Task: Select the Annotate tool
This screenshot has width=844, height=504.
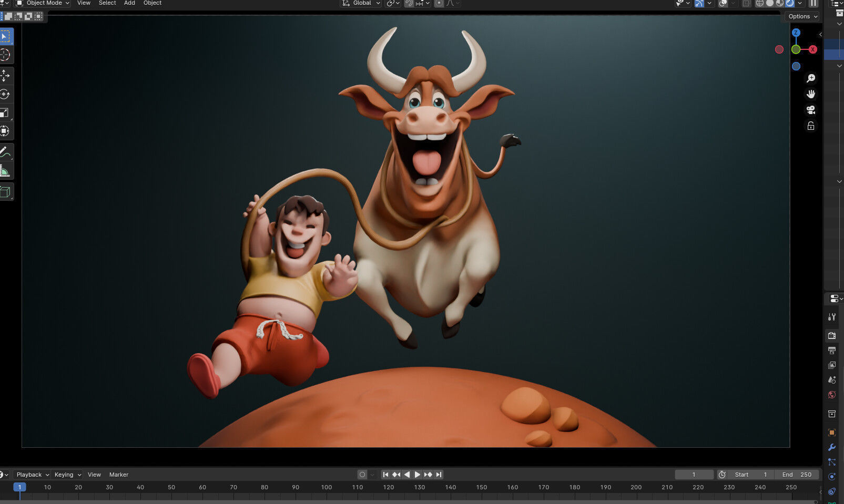Action: click(5, 152)
